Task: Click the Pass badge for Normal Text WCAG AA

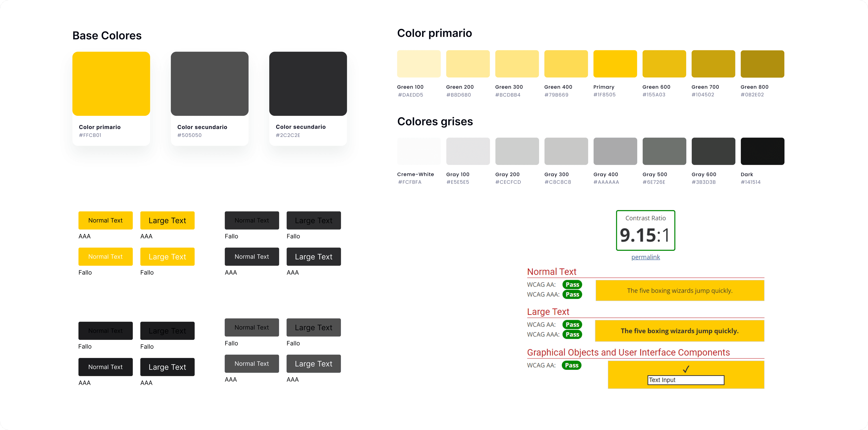Action: click(572, 285)
